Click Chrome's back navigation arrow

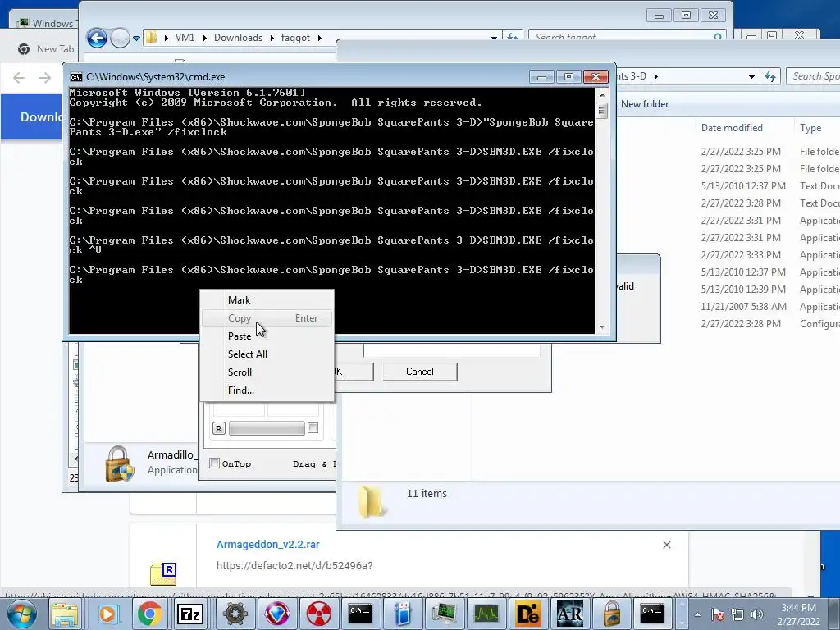pos(19,78)
